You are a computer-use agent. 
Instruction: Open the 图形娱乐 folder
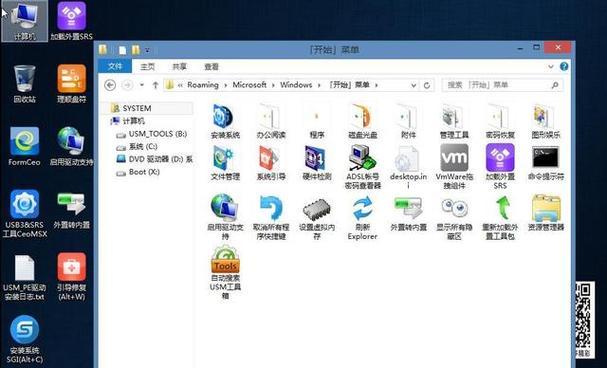546,121
